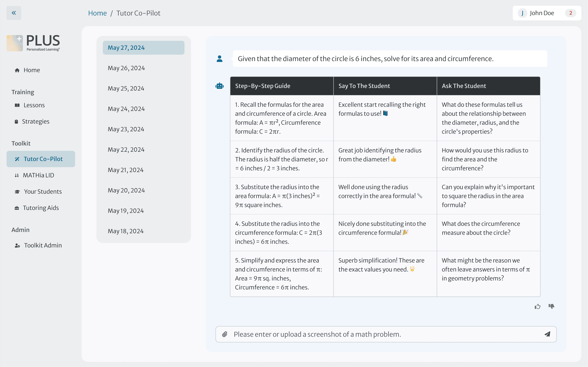
Task: Click step 1 'Recall the formulas' cell
Action: [282, 118]
